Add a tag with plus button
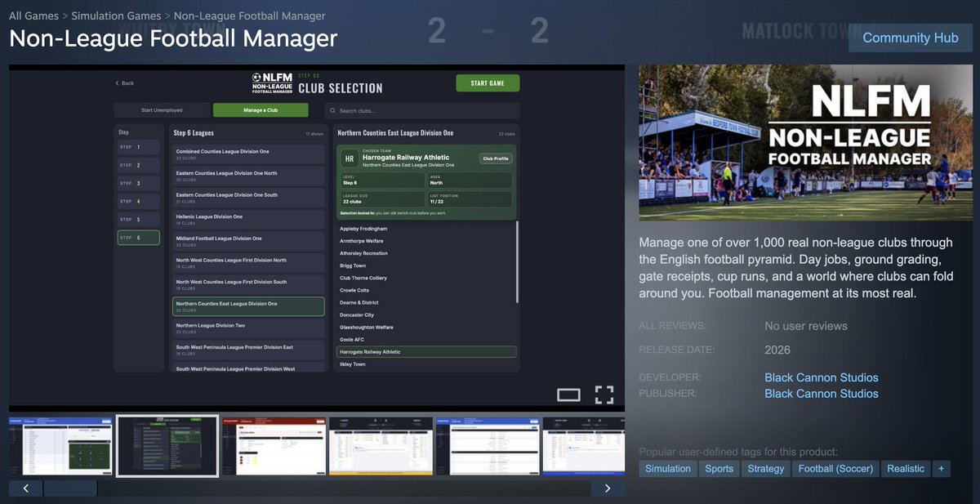 (941, 469)
